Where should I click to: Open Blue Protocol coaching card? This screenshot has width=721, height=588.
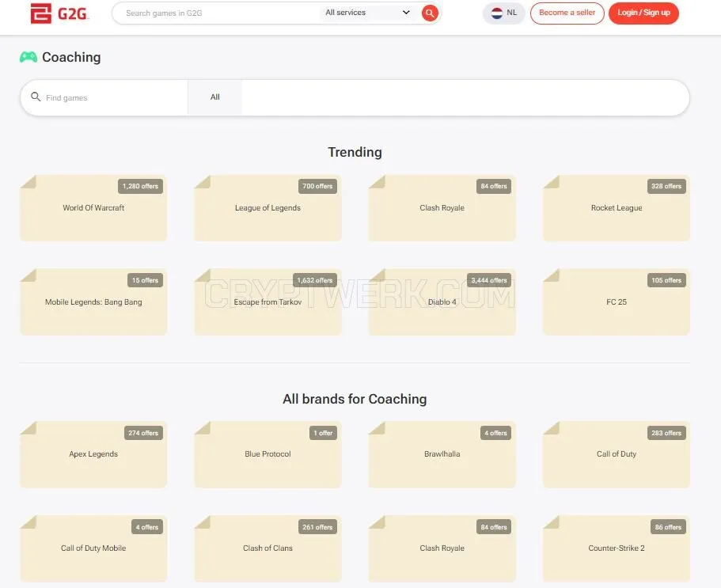(268, 454)
